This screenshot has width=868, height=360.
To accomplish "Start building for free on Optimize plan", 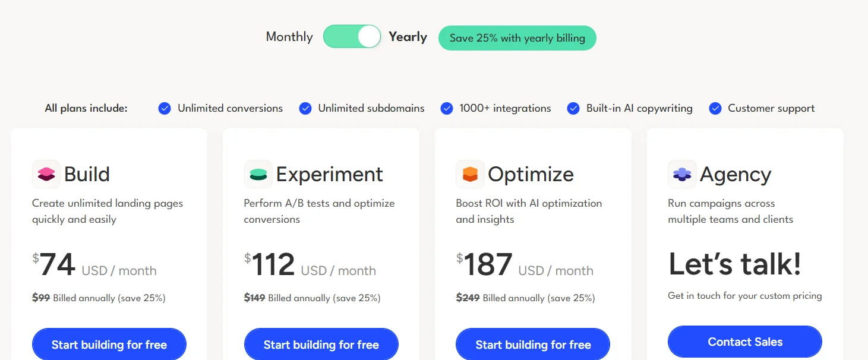I will coord(533,345).
